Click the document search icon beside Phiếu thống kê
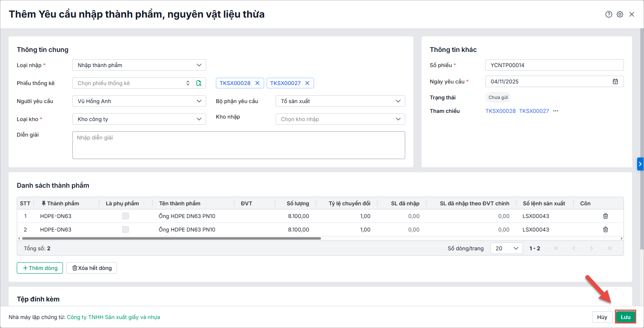 coord(199,83)
